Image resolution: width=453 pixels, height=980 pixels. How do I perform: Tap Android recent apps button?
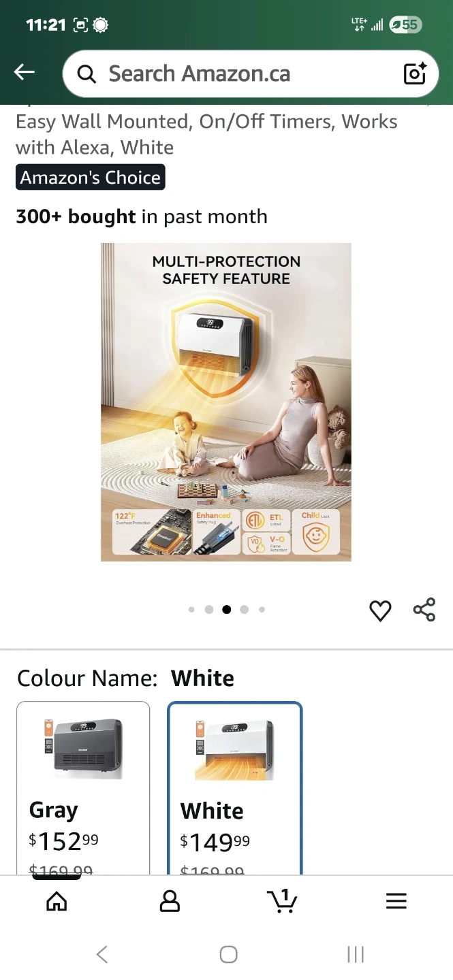(355, 955)
